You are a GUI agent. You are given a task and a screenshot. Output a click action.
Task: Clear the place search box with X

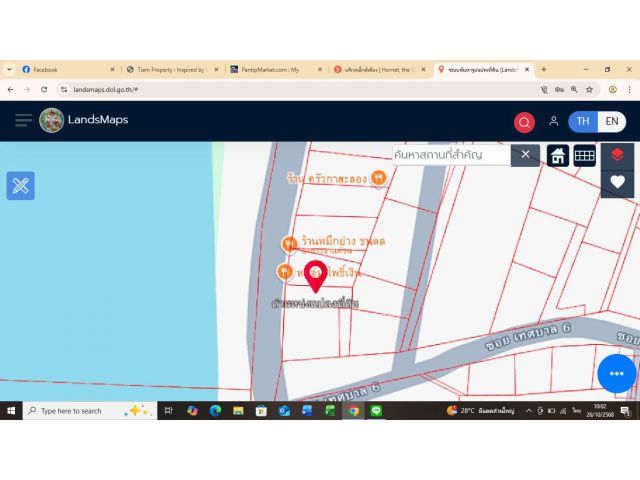[525, 155]
